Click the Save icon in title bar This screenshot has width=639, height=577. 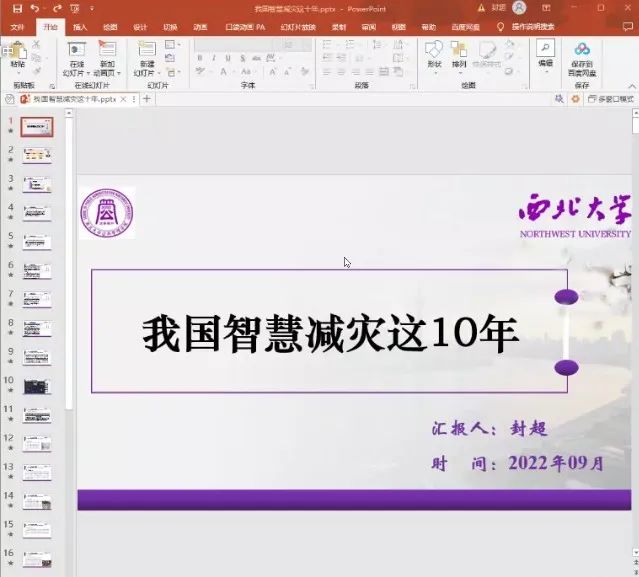pyautogui.click(x=17, y=8)
